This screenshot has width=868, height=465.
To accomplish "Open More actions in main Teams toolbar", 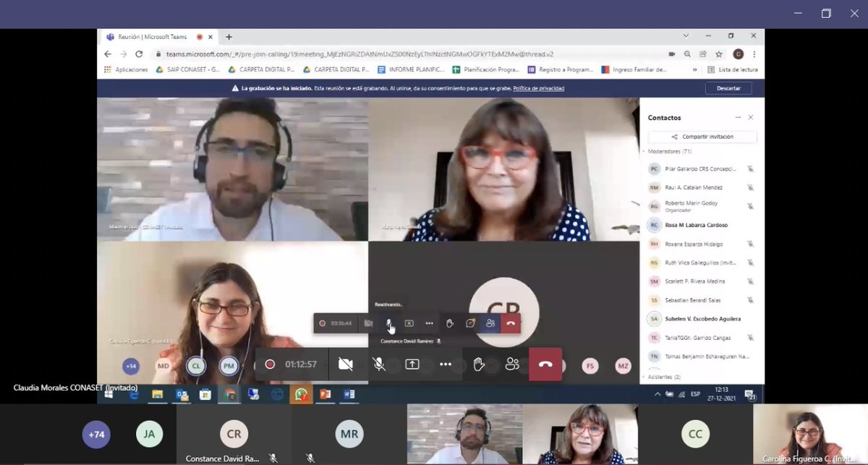I will 446,364.
